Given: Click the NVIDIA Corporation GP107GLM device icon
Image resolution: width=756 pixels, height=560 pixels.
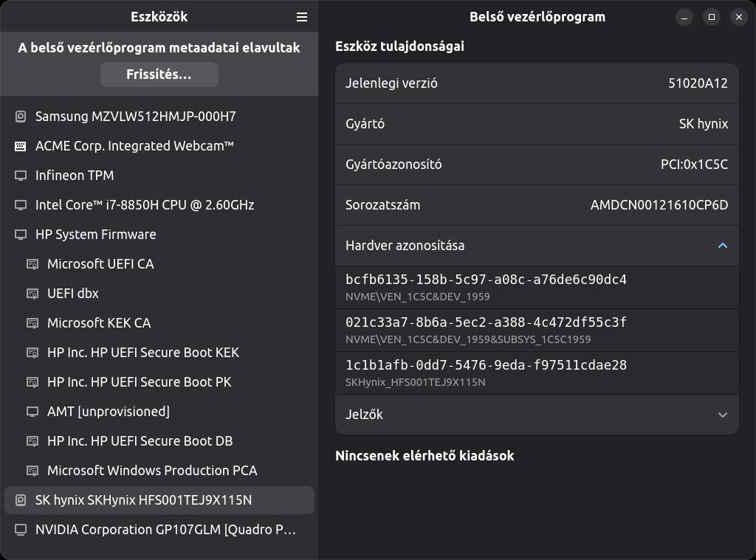Looking at the screenshot, I should click(21, 530).
